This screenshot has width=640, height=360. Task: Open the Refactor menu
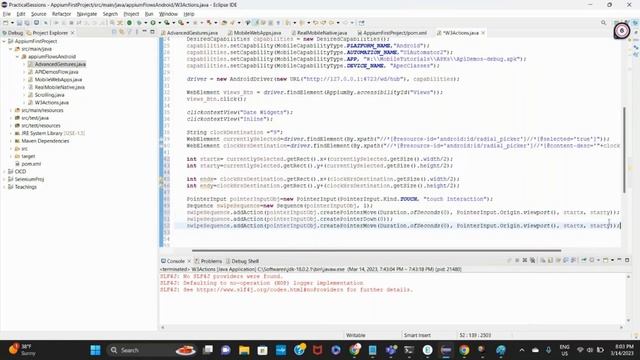[x=61, y=14]
